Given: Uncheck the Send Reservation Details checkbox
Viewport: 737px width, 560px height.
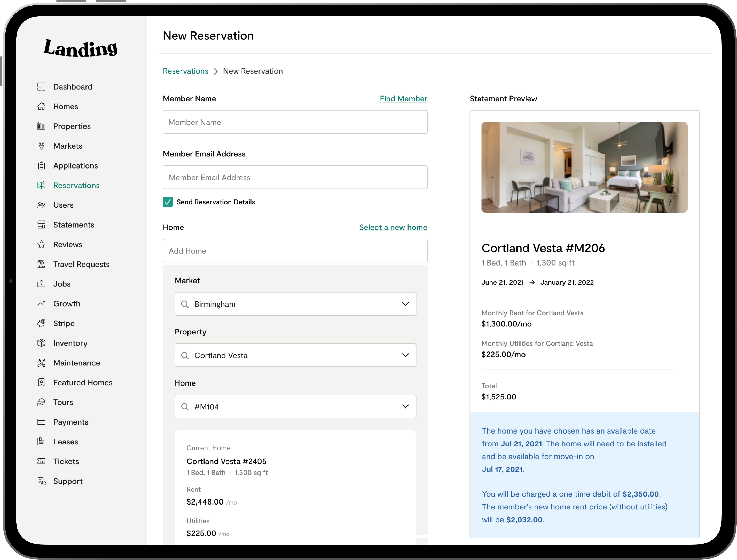Looking at the screenshot, I should click(168, 202).
